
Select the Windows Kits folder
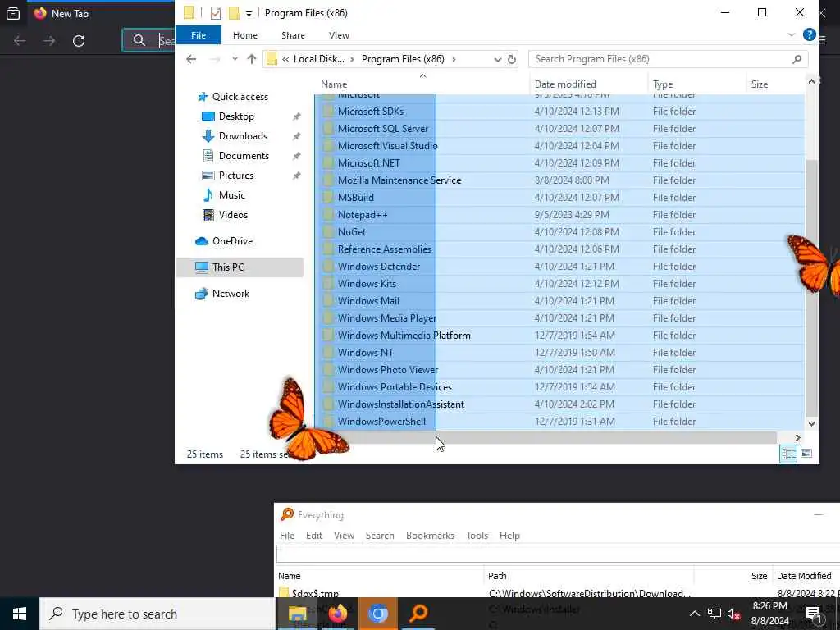click(x=559, y=284)
